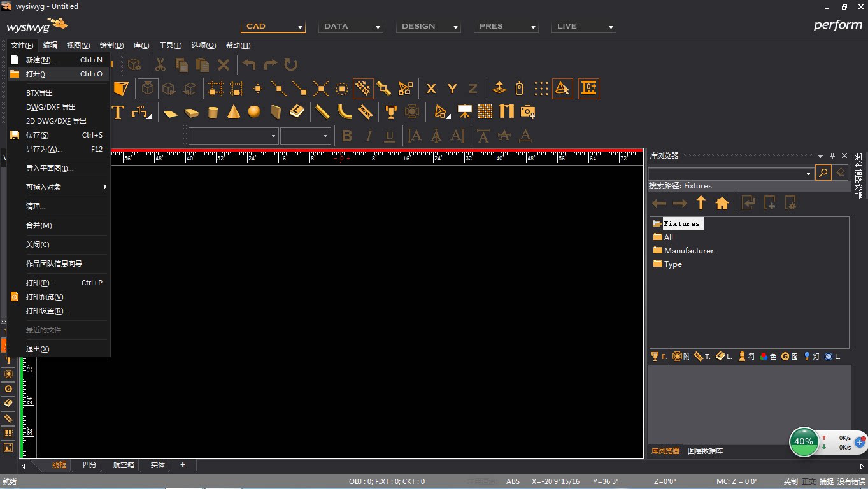
Task: Open the 实体视图设置 side panel
Action: [x=858, y=176]
